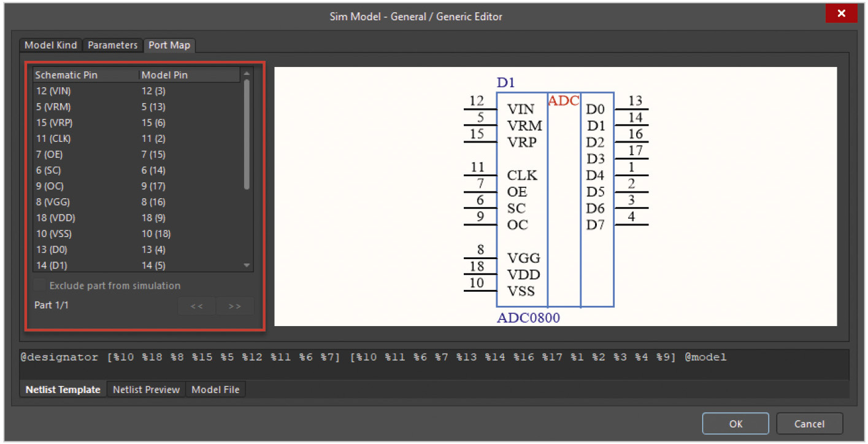Toggle Exclude part from simulation checkbox
This screenshot has height=444, width=868.
coord(40,286)
